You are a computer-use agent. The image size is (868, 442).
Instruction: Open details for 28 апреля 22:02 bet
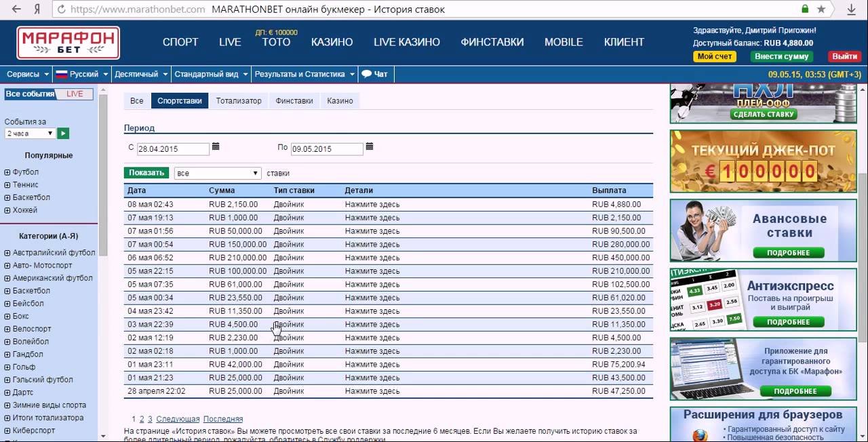(372, 391)
